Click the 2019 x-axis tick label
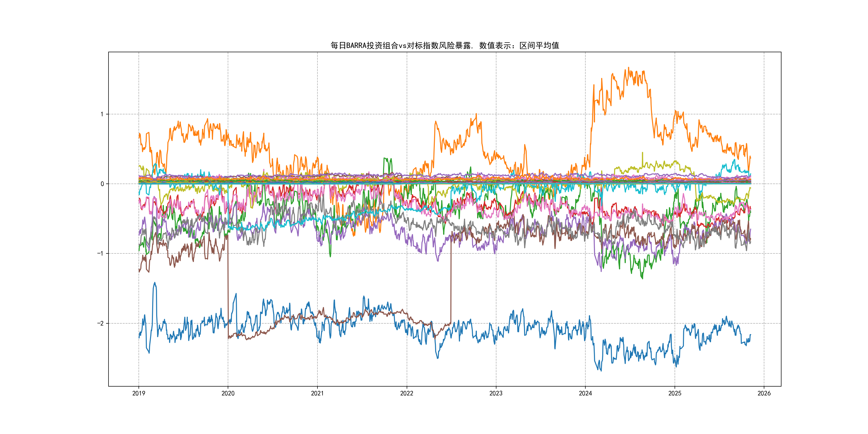The height and width of the screenshot is (434, 868). pyautogui.click(x=139, y=393)
